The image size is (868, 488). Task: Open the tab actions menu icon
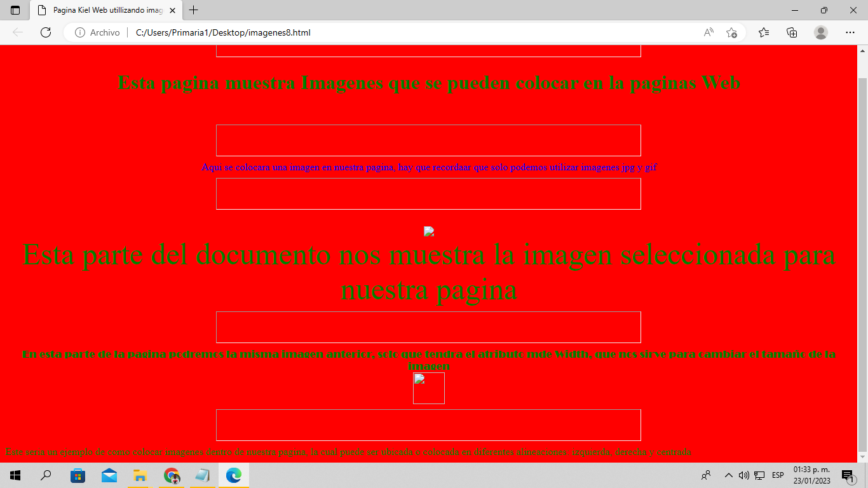15,10
